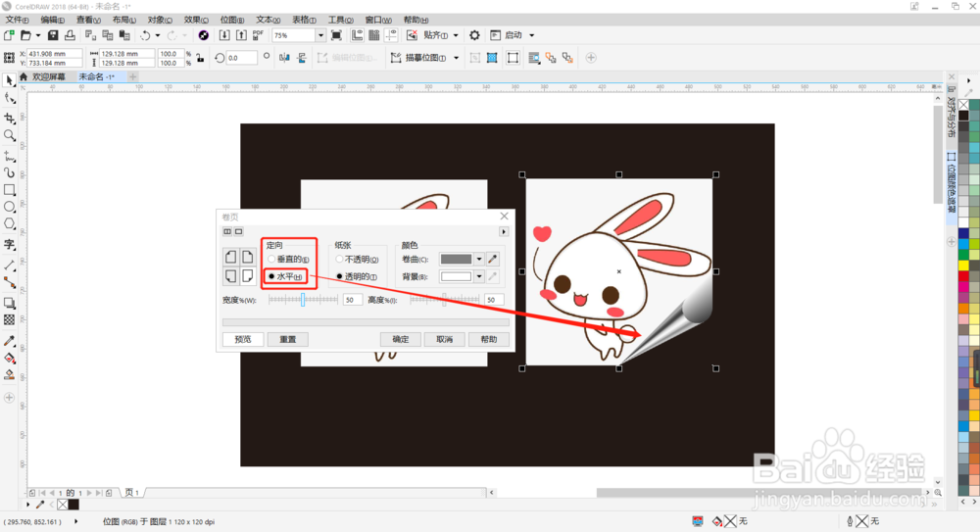Select the Rectangle tool
The width and height of the screenshot is (980, 532).
(x=10, y=189)
